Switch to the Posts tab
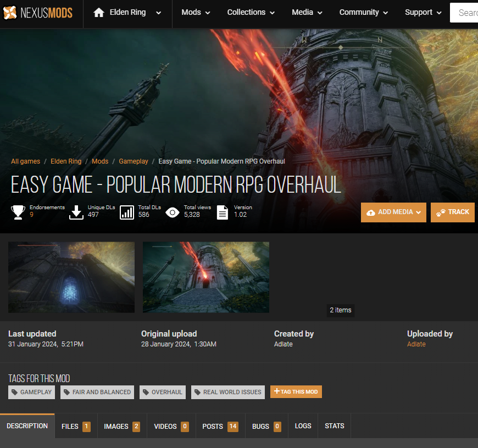The image size is (478, 448). pyautogui.click(x=220, y=427)
